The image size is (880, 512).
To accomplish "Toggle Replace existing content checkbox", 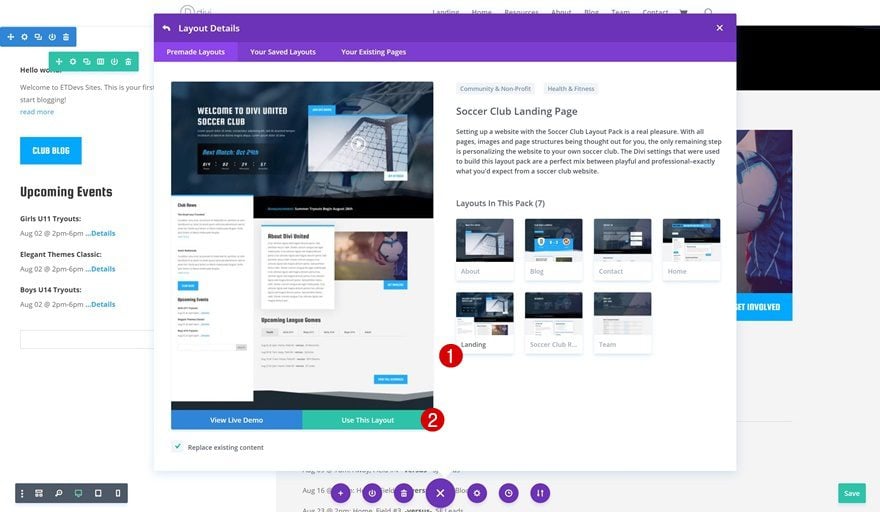I will click(x=177, y=447).
